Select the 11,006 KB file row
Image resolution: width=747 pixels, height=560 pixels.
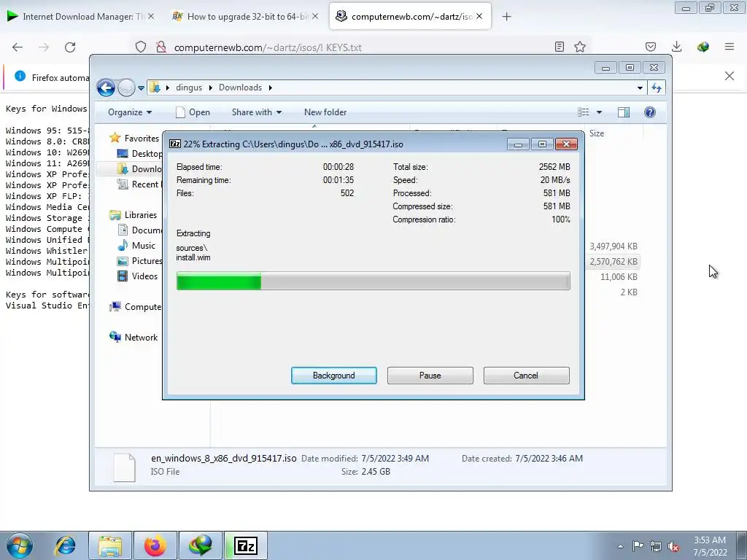click(x=619, y=276)
